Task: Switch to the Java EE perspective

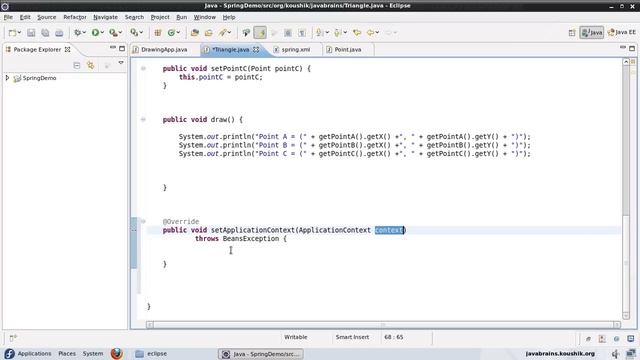Action: [622, 33]
